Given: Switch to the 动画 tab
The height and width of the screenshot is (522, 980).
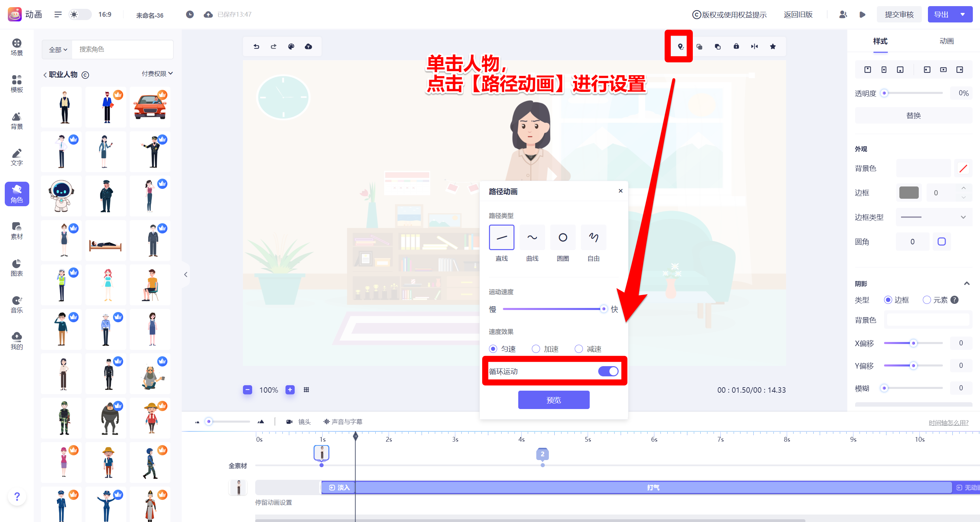Looking at the screenshot, I should 946,41.
